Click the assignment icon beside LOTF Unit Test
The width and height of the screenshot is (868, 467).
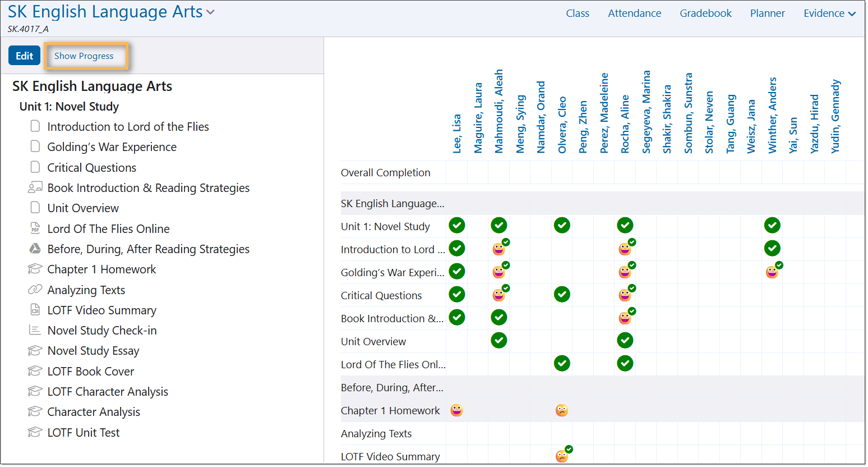pos(35,432)
